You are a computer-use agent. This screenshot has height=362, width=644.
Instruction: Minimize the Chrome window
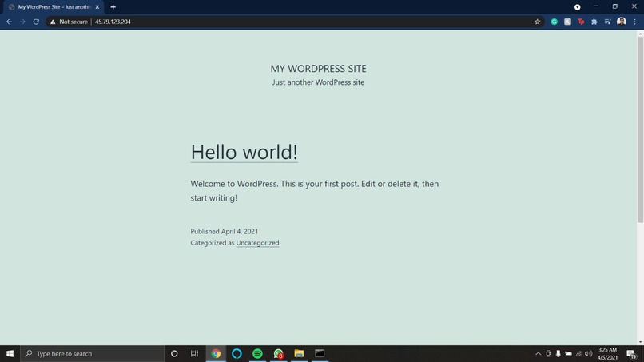(596, 6)
